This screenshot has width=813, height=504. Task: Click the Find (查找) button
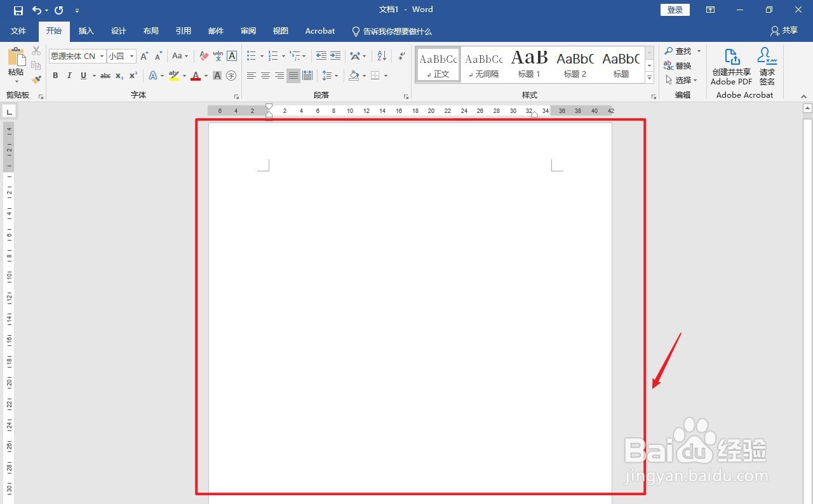[678, 51]
